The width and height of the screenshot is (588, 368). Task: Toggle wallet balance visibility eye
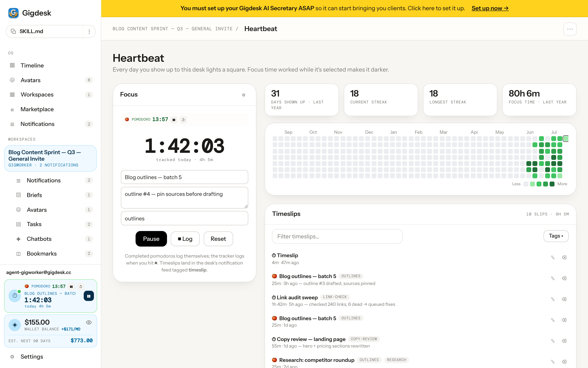pyautogui.click(x=89, y=322)
